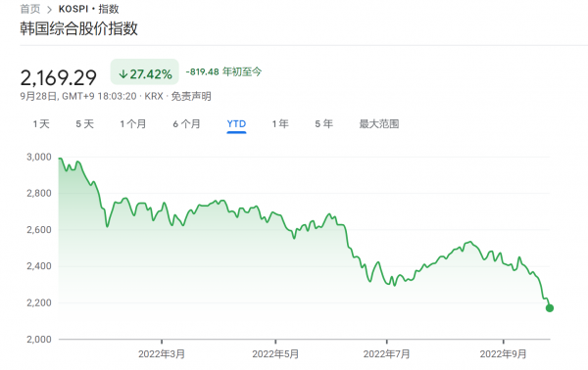This screenshot has height=370, width=588.
Task: Click the green endpoint dot on chart
Action: tap(550, 308)
